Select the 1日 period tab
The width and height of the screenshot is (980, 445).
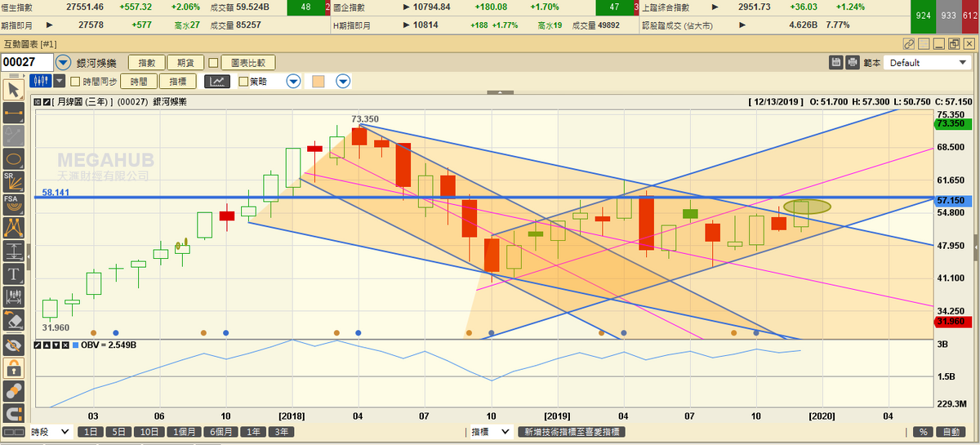point(91,431)
